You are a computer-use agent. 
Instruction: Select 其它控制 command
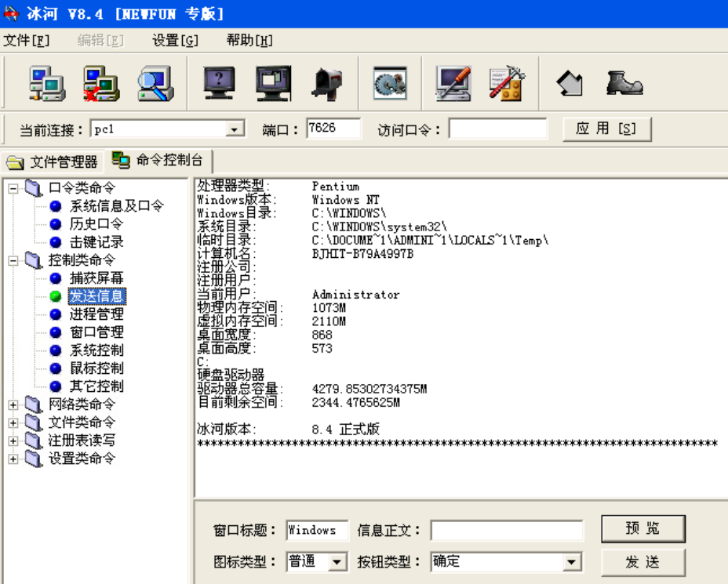pos(96,387)
